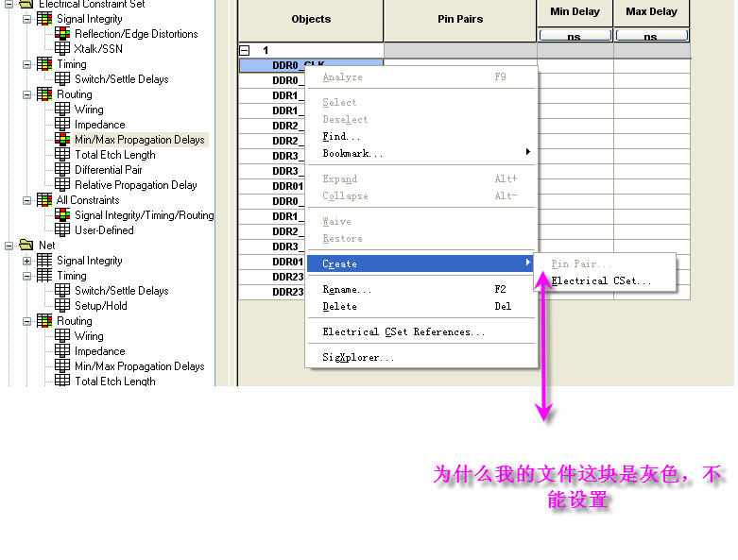Screen dimensions: 738x560
Task: Select Total Etch Length under Electrical Constraint Set Routing
Action: 115,155
